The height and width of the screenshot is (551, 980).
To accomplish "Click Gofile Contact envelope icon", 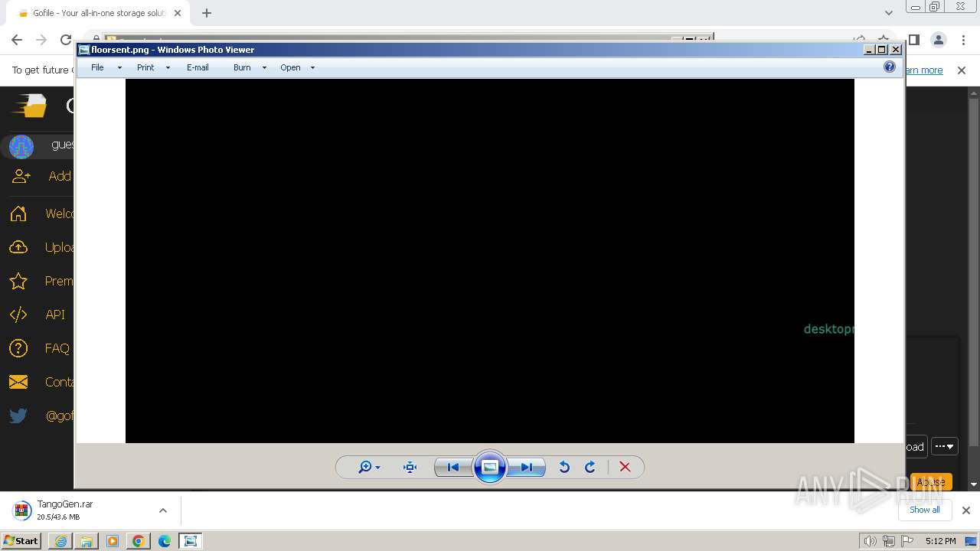I will click(18, 382).
